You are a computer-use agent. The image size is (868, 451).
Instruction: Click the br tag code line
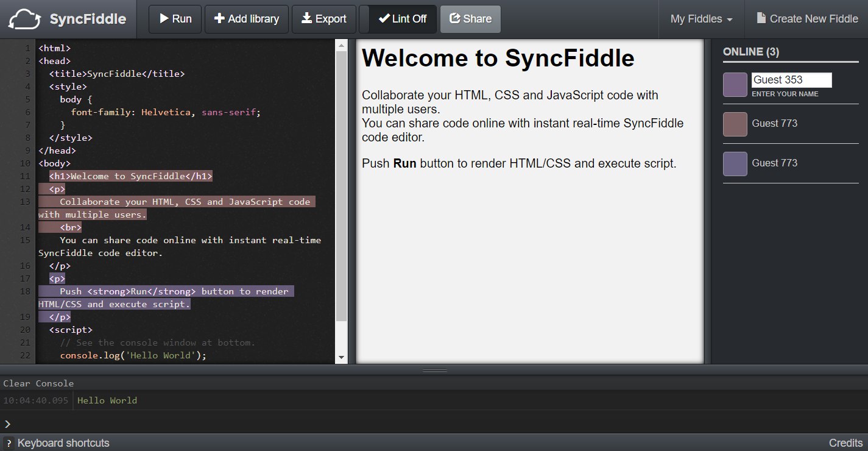pos(71,227)
